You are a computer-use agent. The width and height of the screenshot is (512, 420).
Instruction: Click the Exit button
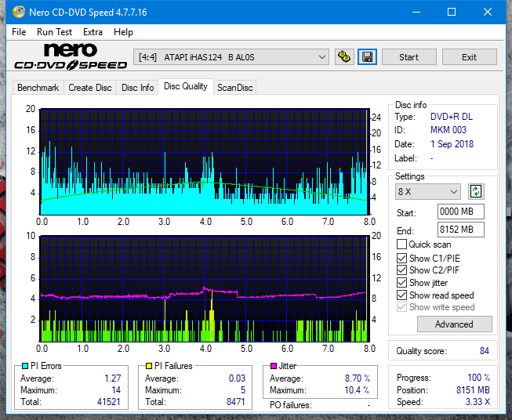point(469,57)
